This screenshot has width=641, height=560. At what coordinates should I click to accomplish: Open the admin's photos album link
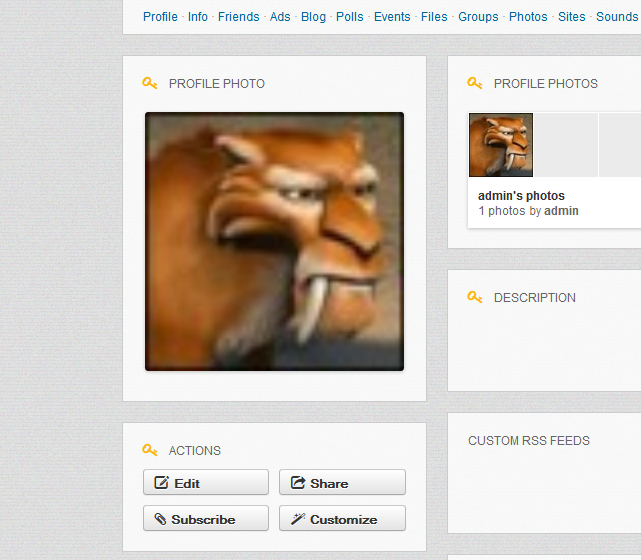point(521,196)
